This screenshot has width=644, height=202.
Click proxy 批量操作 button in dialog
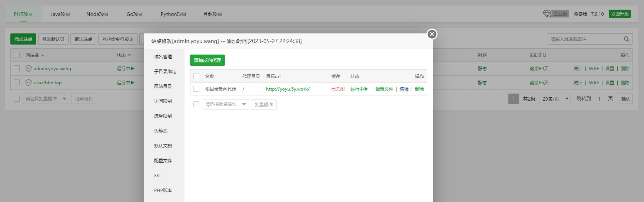pos(264,104)
